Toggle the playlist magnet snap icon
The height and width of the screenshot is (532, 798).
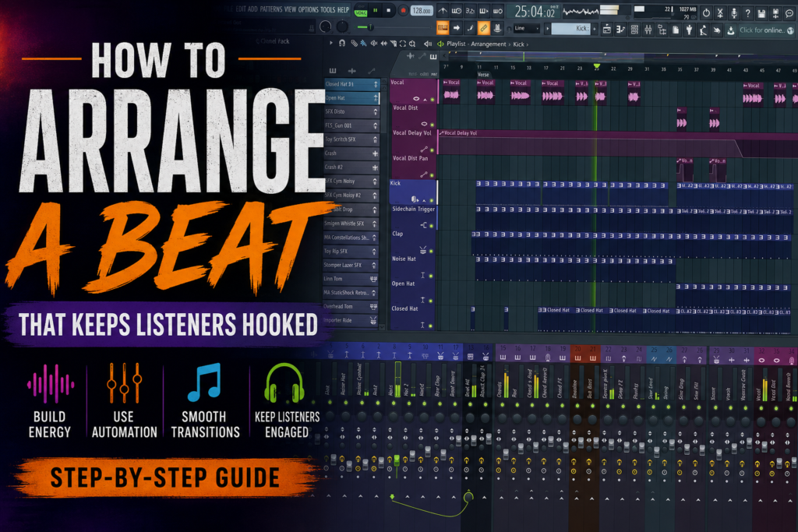point(342,44)
